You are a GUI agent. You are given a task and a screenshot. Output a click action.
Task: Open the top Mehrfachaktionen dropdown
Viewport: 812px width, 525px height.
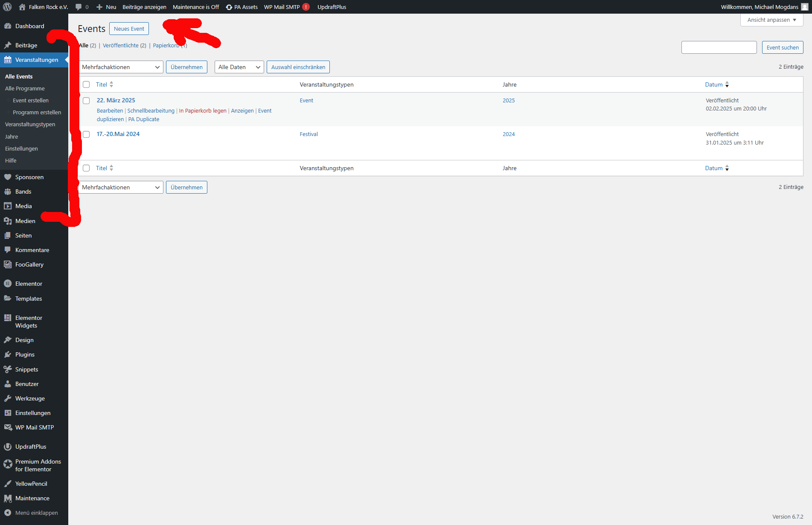(x=121, y=67)
